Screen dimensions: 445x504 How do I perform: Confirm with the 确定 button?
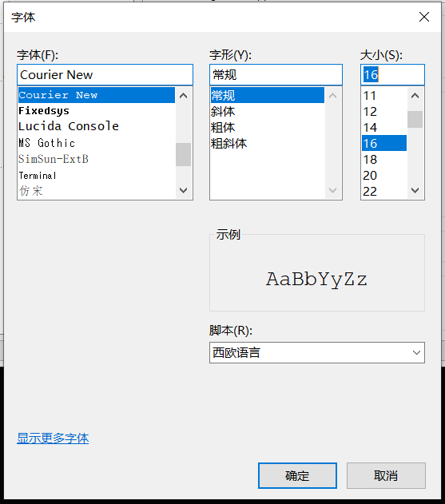pyautogui.click(x=297, y=475)
